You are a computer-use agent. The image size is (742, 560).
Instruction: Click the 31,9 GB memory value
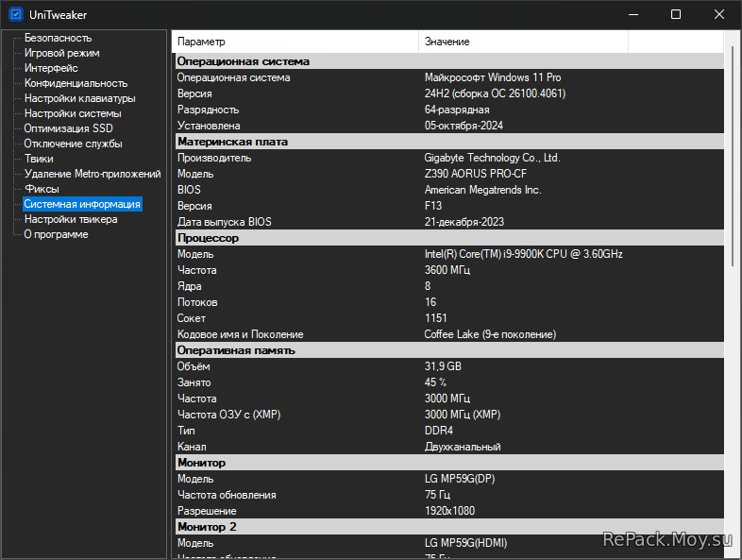coord(443,366)
